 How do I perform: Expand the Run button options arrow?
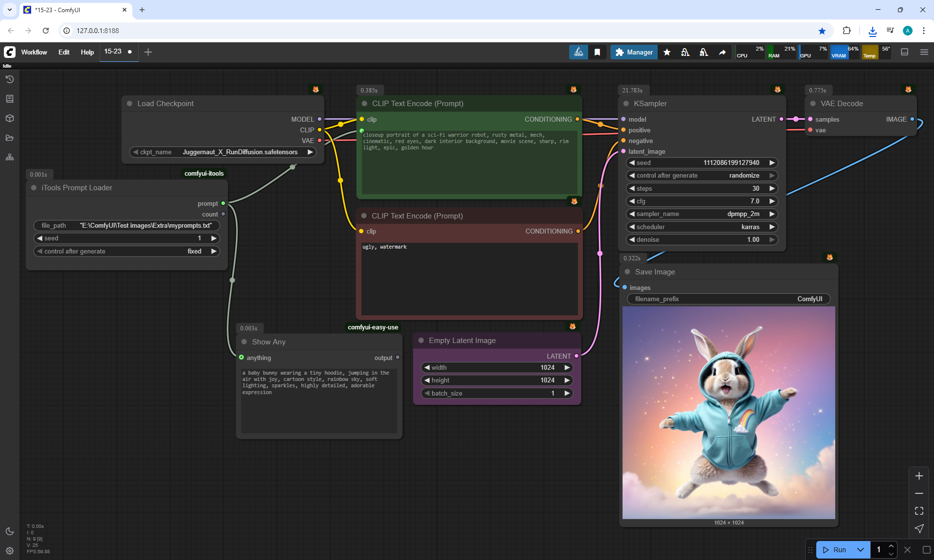click(861, 550)
